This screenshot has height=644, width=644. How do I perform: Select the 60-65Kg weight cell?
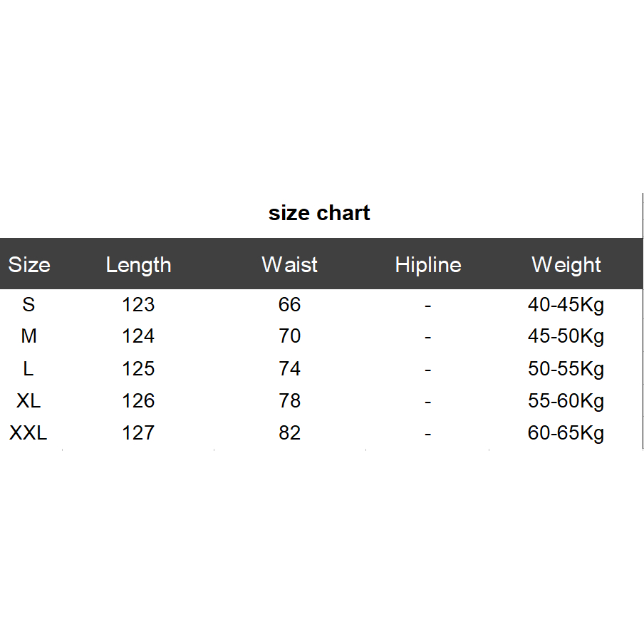[x=566, y=433]
